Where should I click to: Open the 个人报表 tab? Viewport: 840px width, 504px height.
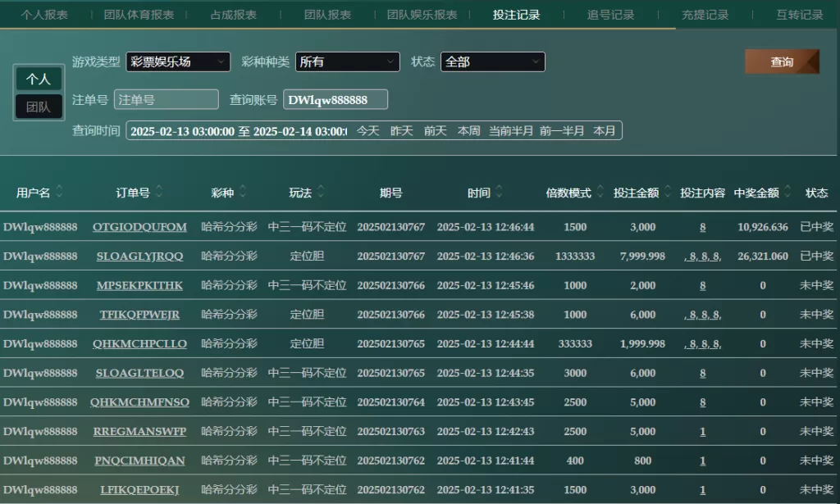point(44,15)
